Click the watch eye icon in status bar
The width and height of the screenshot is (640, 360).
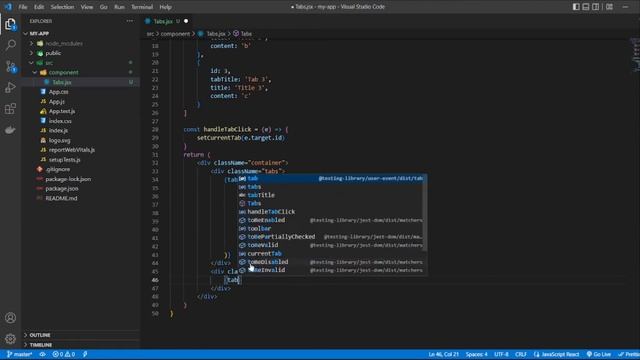tap(42, 354)
